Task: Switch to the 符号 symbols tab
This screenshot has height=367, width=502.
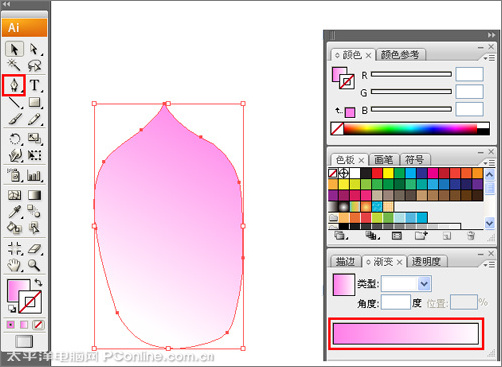Action: pos(414,160)
